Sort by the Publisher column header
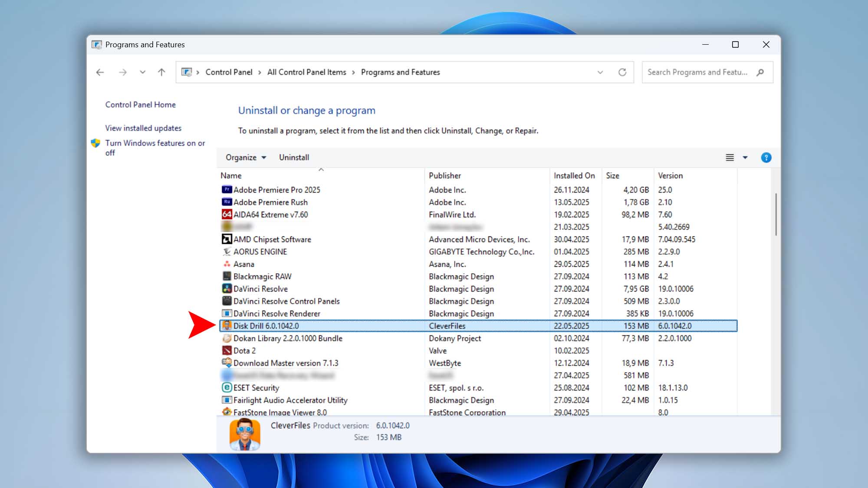Screen dimensions: 868x488 tap(487, 175)
